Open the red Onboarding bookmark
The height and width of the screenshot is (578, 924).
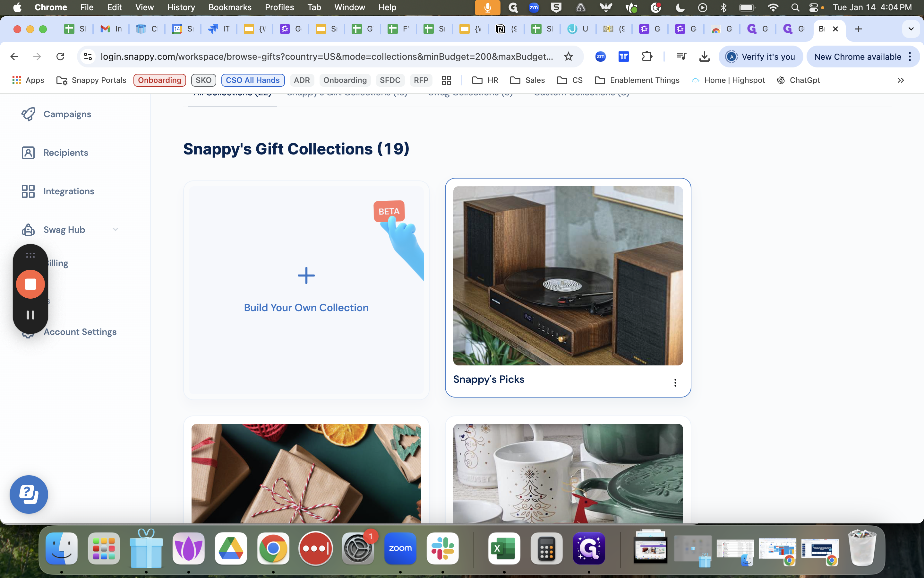(x=159, y=80)
